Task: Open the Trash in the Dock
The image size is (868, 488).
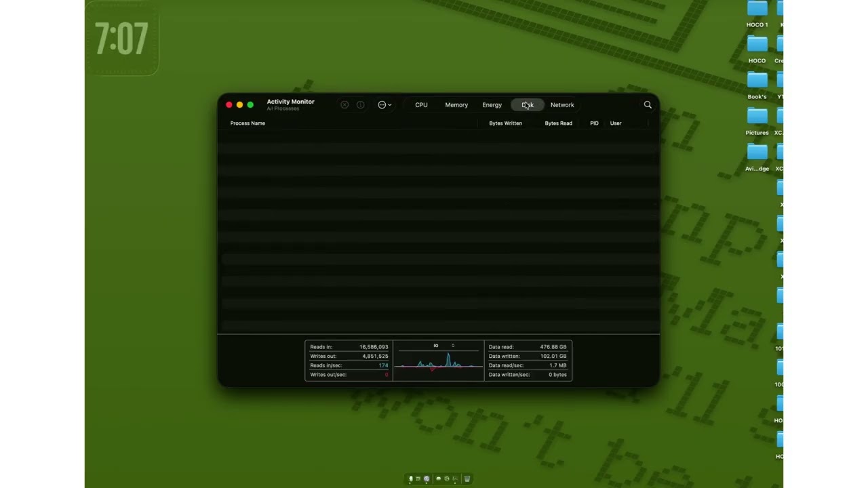Action: coord(467,479)
